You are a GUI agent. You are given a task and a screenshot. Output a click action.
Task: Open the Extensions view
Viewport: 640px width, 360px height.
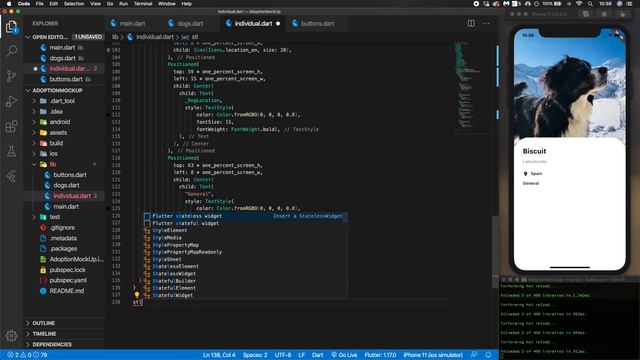[x=11, y=126]
